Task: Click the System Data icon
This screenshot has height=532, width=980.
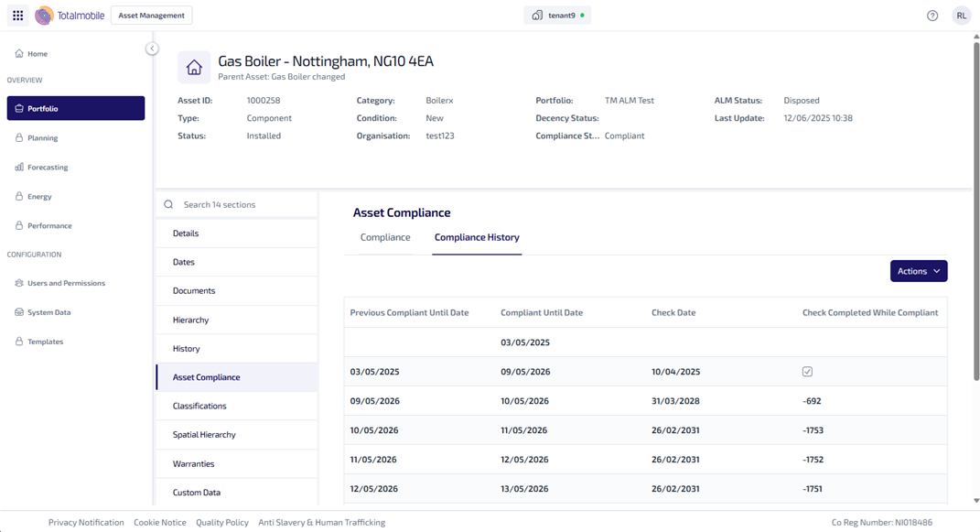Action: pyautogui.click(x=19, y=312)
